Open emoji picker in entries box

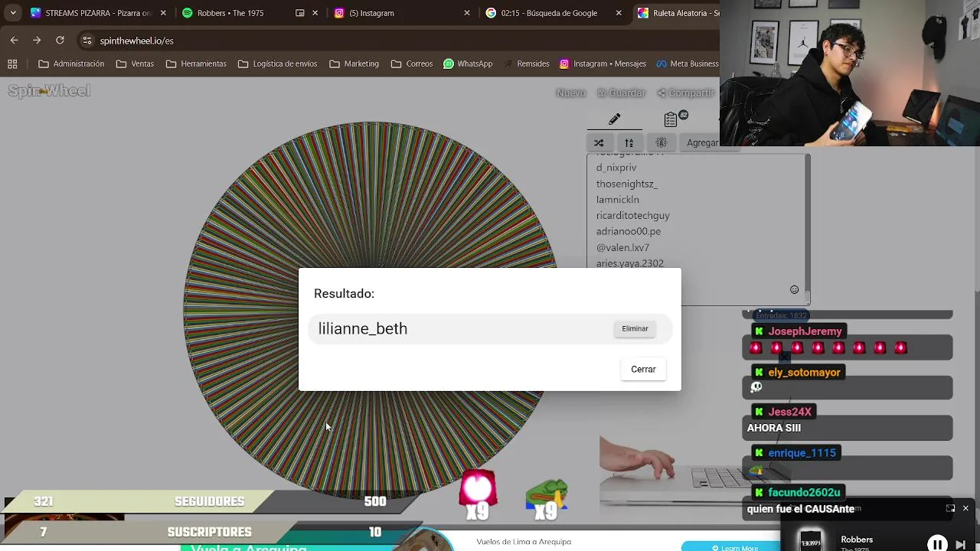[794, 289]
